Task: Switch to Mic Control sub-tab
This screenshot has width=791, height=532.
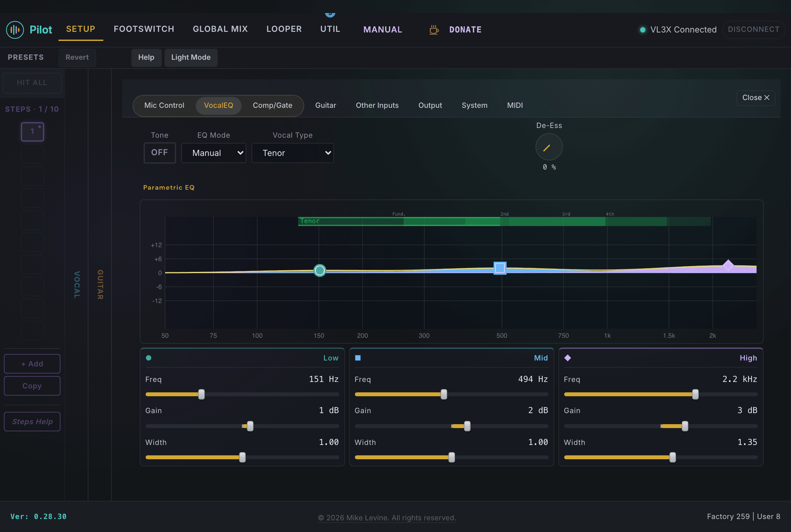Action: click(x=164, y=106)
